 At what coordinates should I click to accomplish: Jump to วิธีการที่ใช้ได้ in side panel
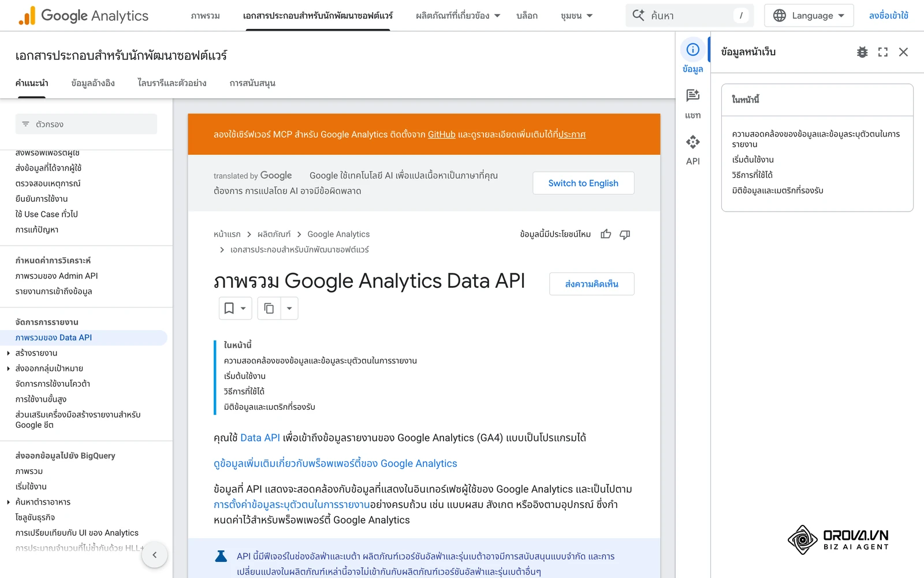752,175
